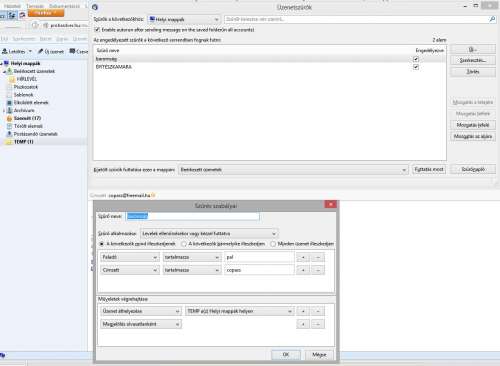Select the 'A következők mind illeszkedjenek' radio button
Viewport: 500px width, 366px height.
point(102,244)
